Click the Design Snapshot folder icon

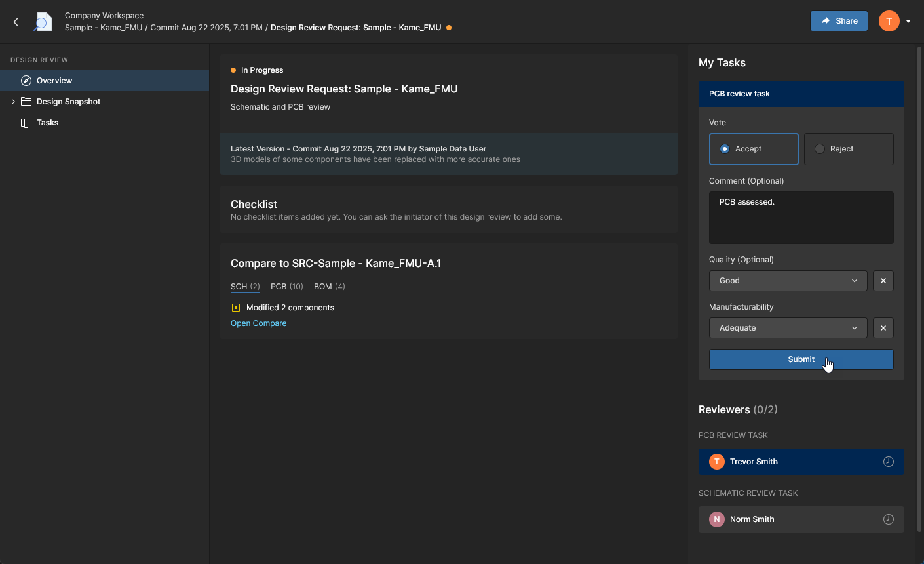[x=26, y=102]
